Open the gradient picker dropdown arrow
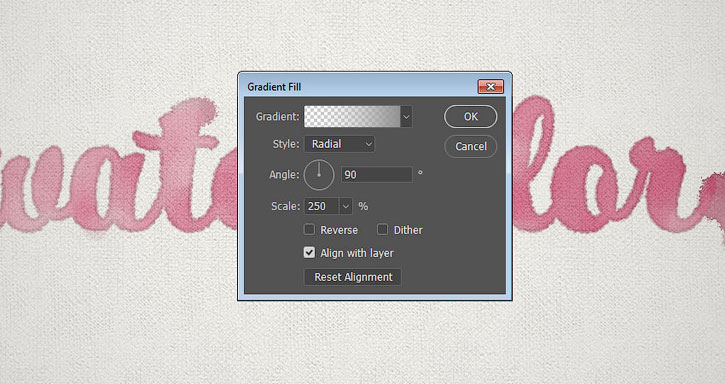Screen dimensions: 725x384 point(406,117)
